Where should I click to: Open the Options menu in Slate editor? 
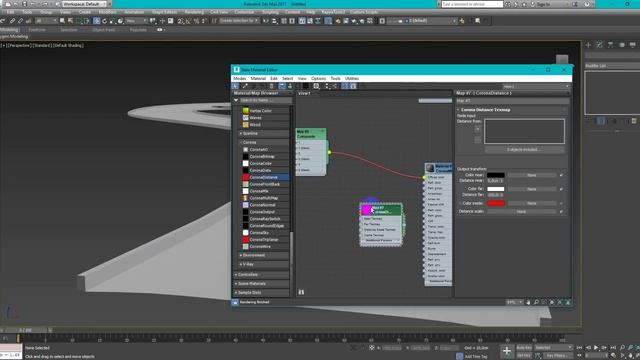[318, 78]
